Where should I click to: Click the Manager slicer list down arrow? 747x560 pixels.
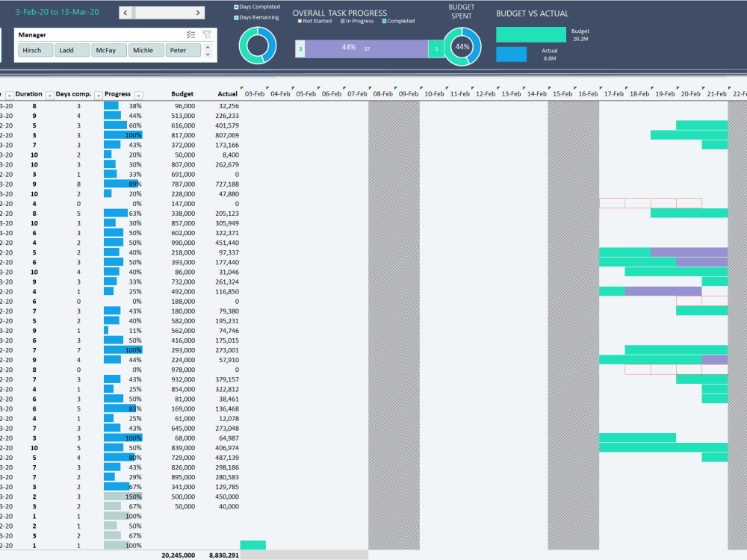coord(208,55)
